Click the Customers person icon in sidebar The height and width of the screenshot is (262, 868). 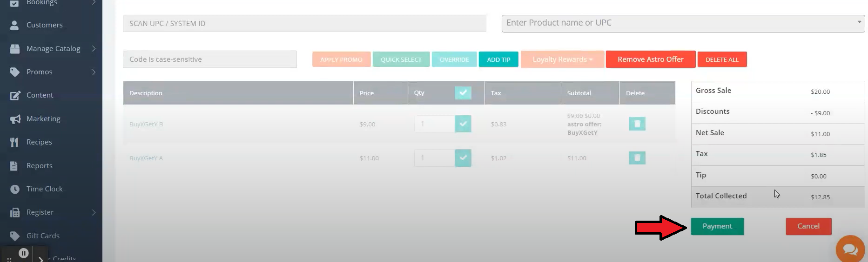(15, 25)
